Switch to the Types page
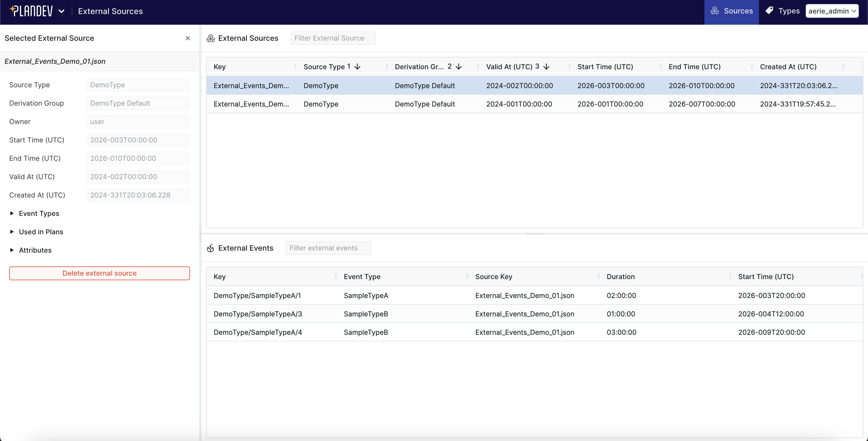This screenshot has height=441, width=868. click(782, 10)
